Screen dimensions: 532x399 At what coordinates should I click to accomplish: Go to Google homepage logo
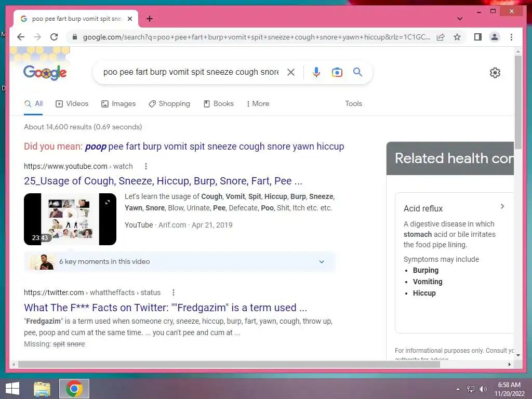[x=45, y=72]
